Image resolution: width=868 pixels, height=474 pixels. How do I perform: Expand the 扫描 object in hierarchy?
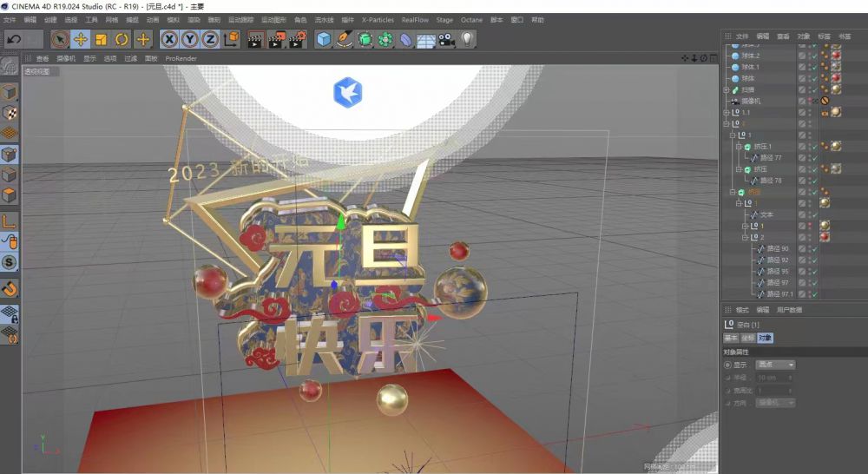726,89
